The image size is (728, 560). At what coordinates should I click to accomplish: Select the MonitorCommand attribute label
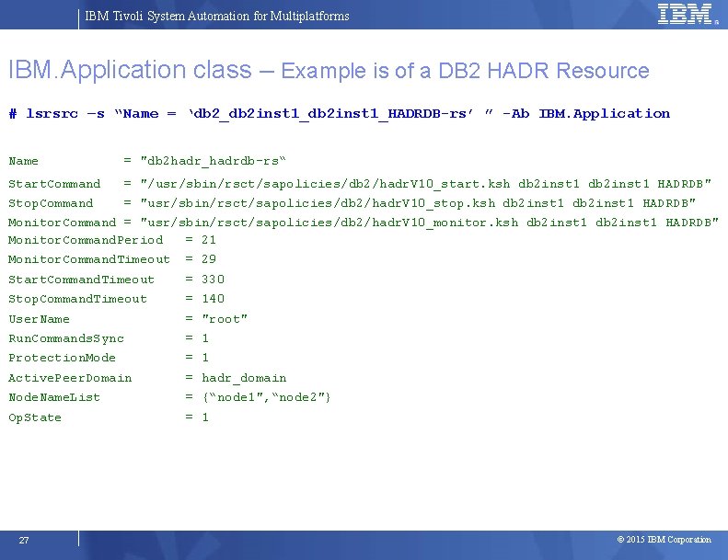click(x=63, y=223)
